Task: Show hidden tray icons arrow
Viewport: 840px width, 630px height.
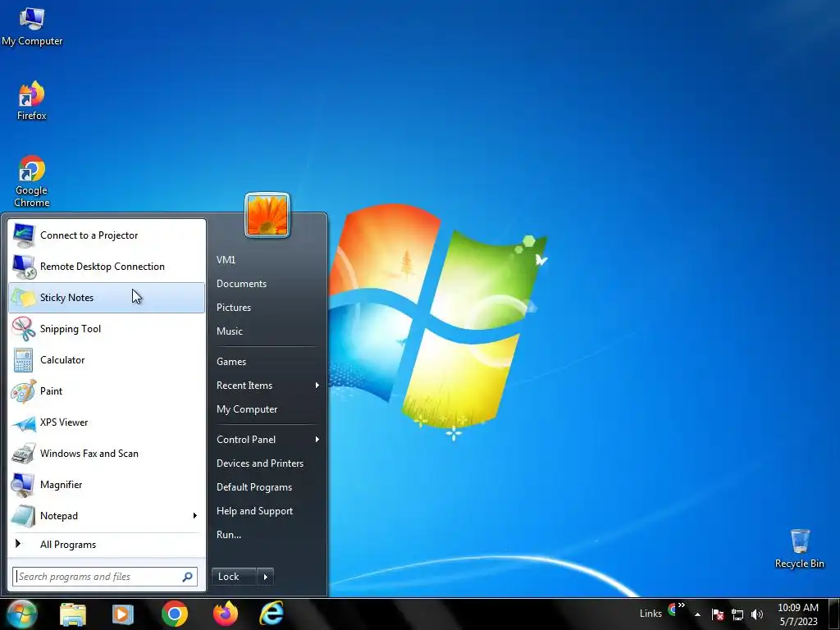Action: click(697, 614)
